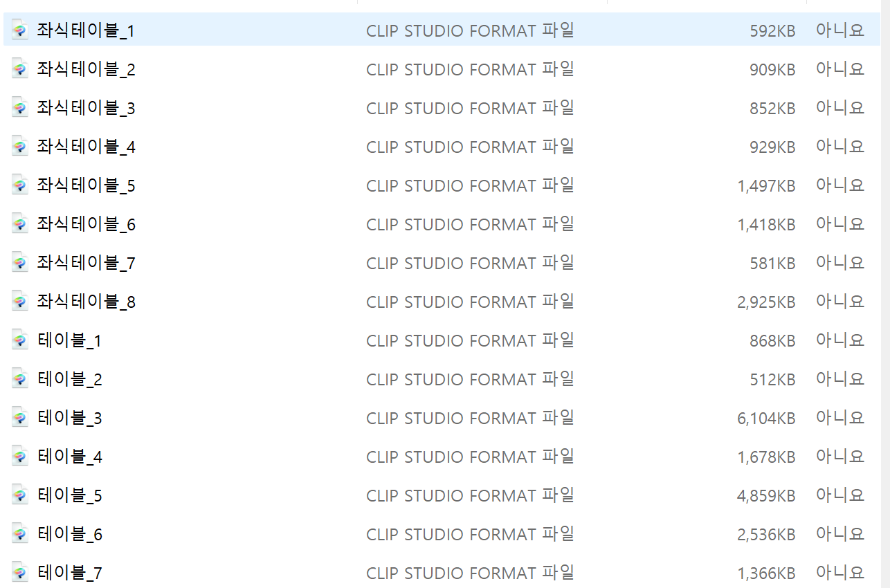890x588 pixels.
Task: Click the 512KB size of 테이블_2
Action: coord(772,380)
